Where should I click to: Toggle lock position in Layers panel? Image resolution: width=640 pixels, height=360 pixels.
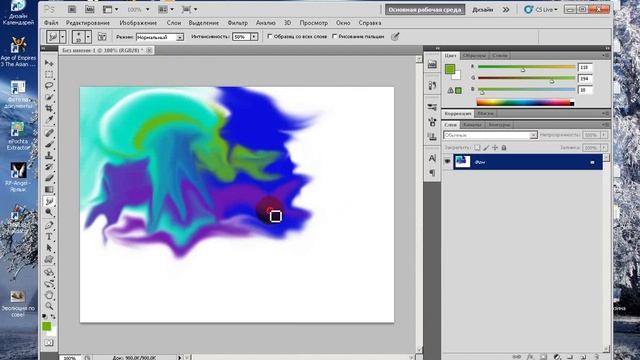(495, 147)
